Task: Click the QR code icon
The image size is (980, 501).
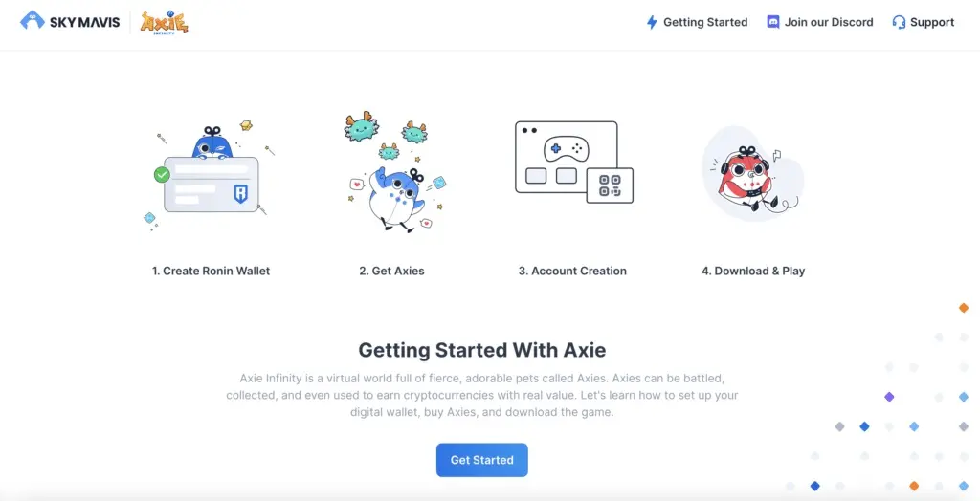Action: (x=610, y=185)
